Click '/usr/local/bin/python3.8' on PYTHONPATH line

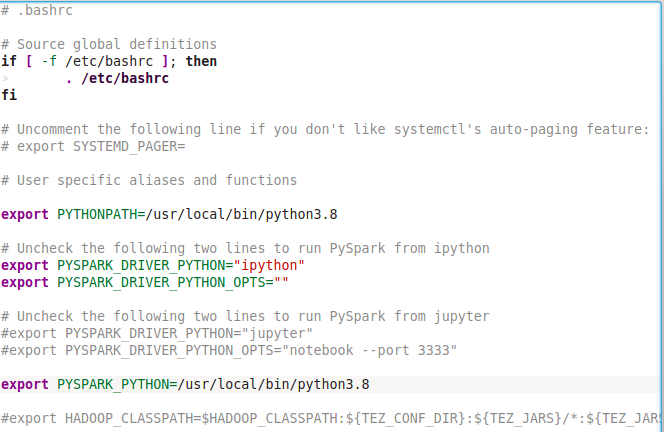(241, 214)
